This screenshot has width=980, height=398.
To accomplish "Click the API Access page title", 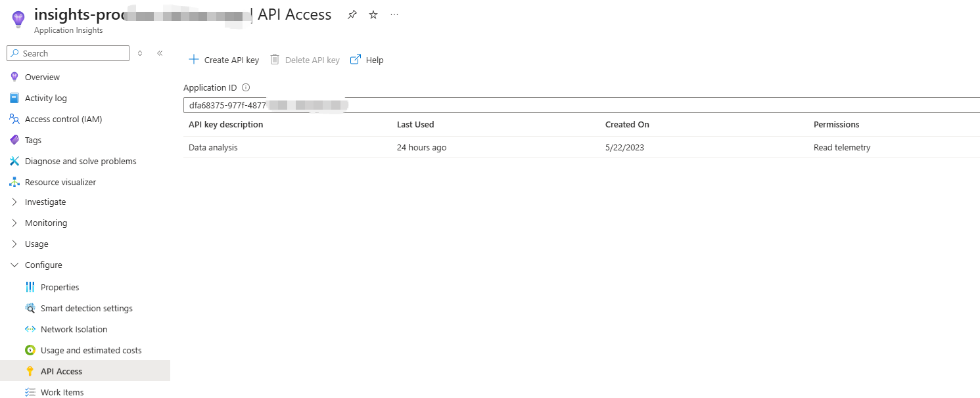I will 294,14.
